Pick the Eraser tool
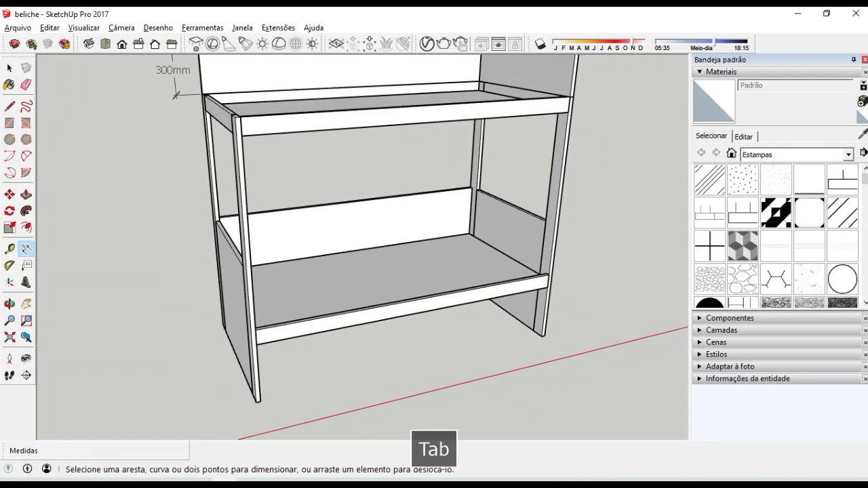The image size is (868, 488). 26,85
